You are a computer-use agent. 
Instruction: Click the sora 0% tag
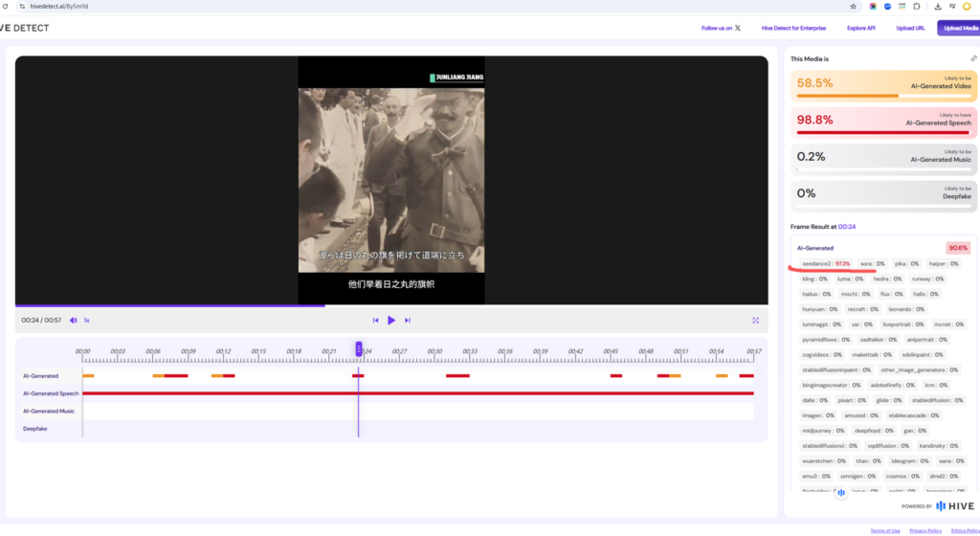tap(872, 263)
